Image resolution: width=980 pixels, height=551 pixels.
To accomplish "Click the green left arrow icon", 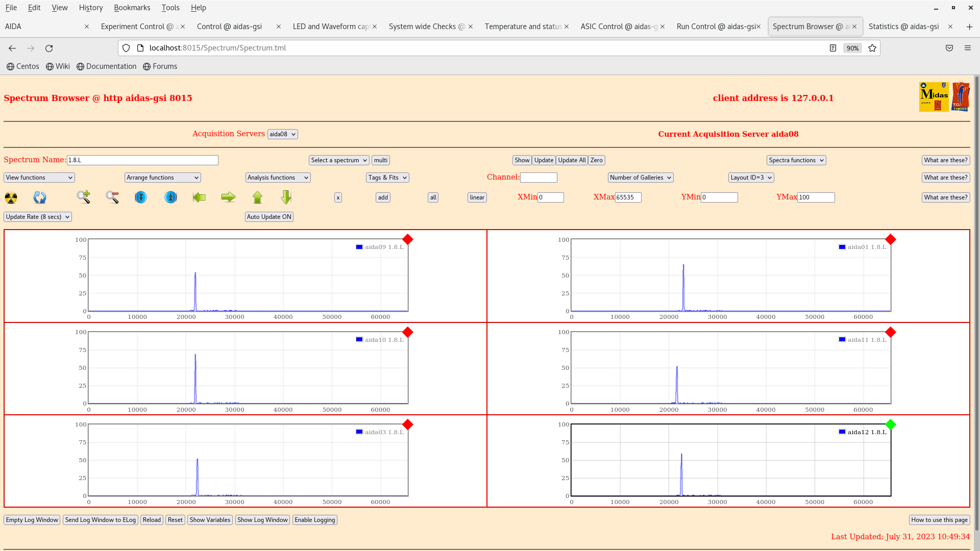I will tap(199, 197).
